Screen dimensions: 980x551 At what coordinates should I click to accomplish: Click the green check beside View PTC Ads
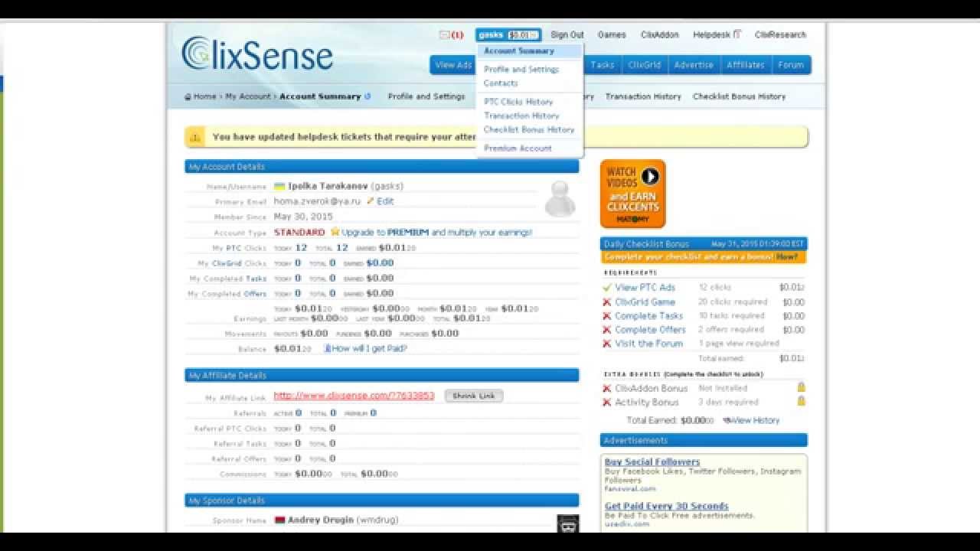606,288
